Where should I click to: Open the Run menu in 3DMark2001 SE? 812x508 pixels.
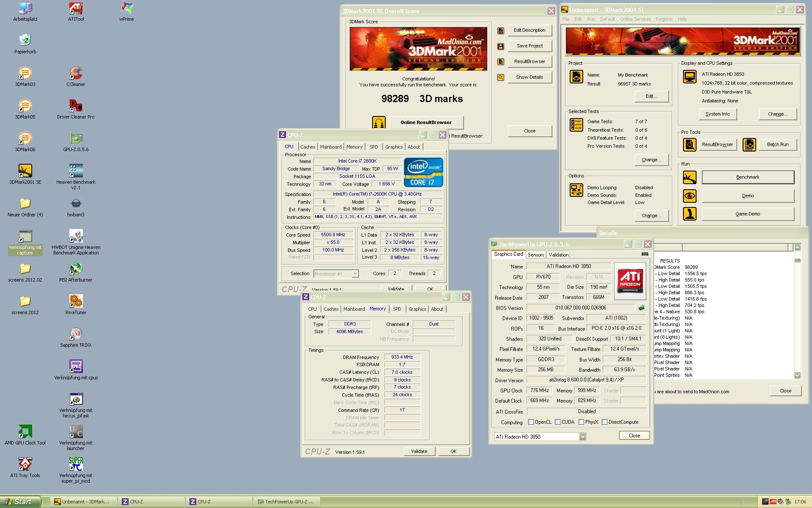click(591, 19)
